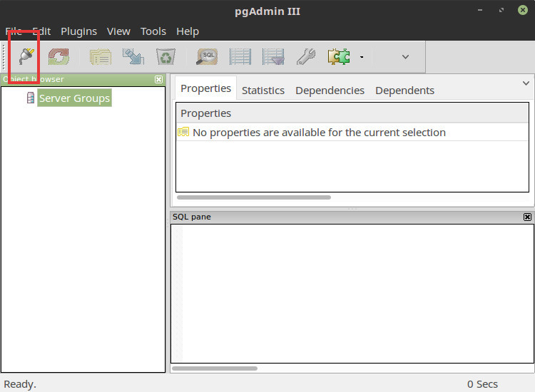Click the Create new object icon
535x392 pixels.
[133, 56]
